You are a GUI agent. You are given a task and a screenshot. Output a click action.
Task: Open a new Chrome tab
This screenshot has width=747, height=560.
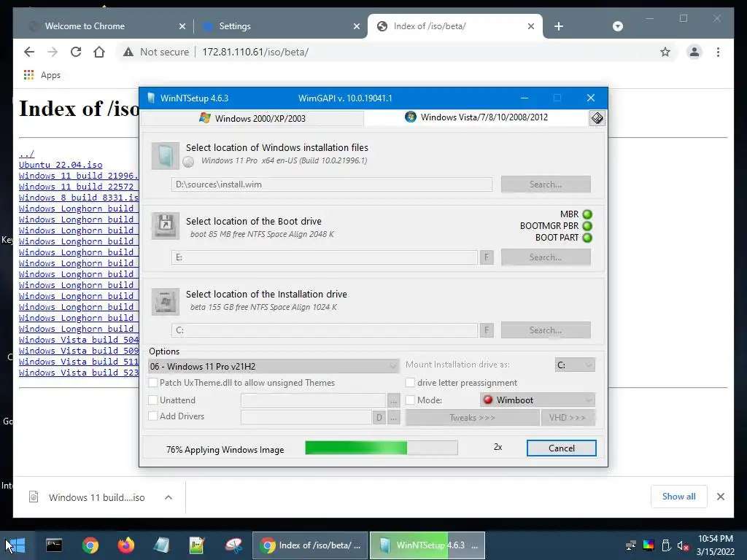559,26
